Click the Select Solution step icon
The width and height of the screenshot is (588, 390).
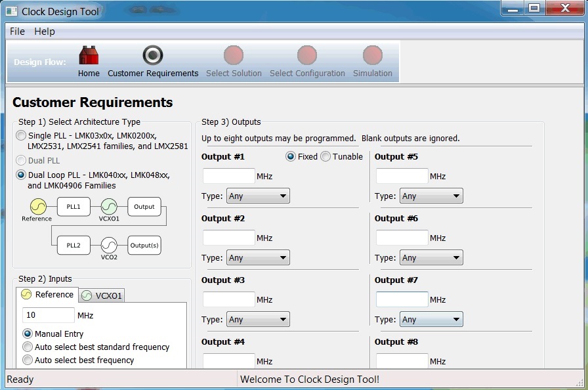(234, 55)
